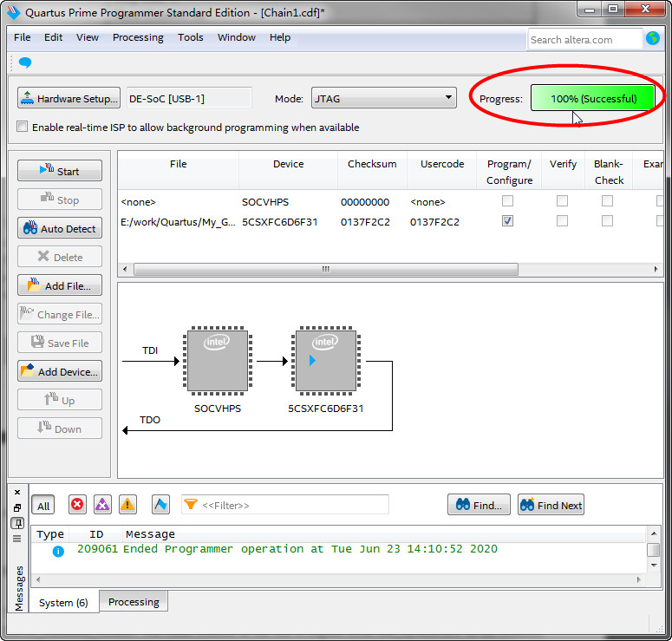Select the Ended Programmer operation message

pyautogui.click(x=310, y=549)
